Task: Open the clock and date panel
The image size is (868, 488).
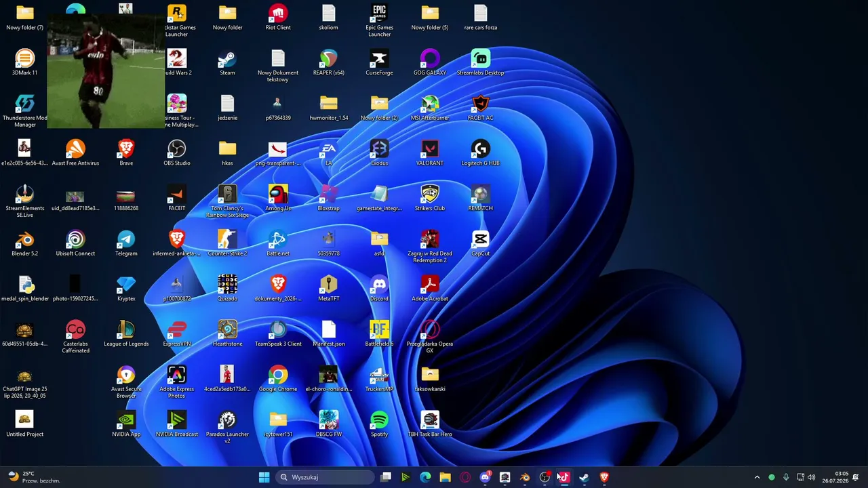Action: (x=835, y=477)
